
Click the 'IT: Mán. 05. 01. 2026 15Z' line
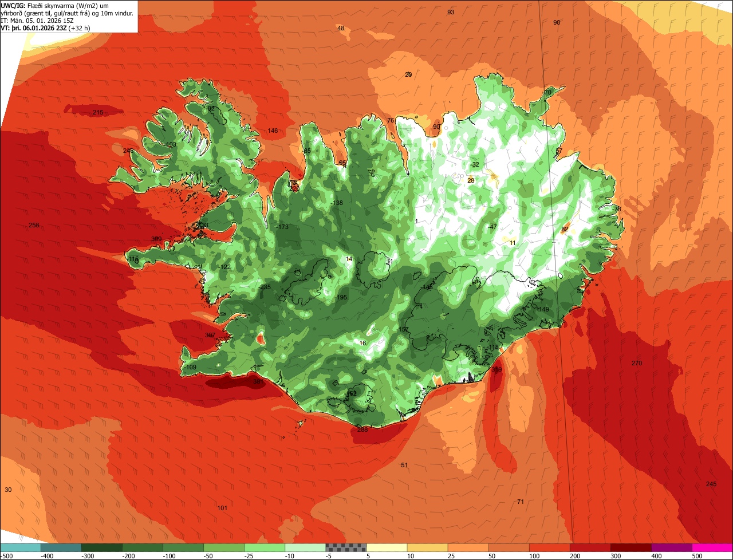pyautogui.click(x=37, y=20)
